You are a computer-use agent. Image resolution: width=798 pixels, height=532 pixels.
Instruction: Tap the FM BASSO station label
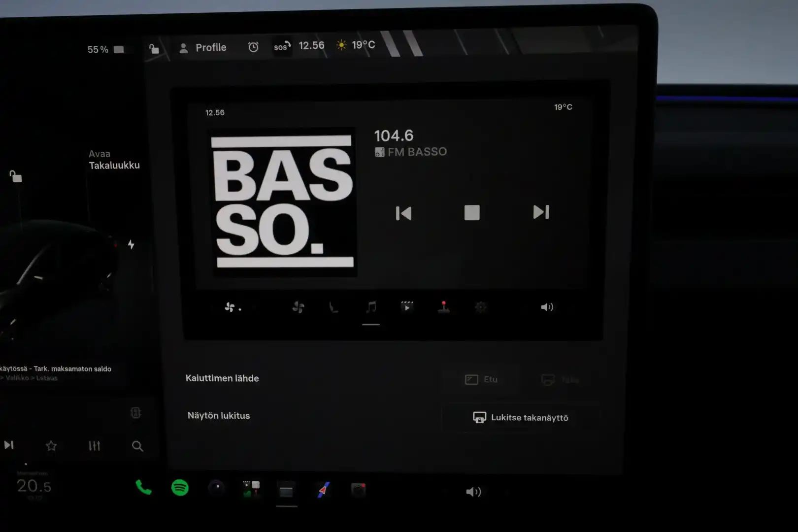click(x=411, y=152)
